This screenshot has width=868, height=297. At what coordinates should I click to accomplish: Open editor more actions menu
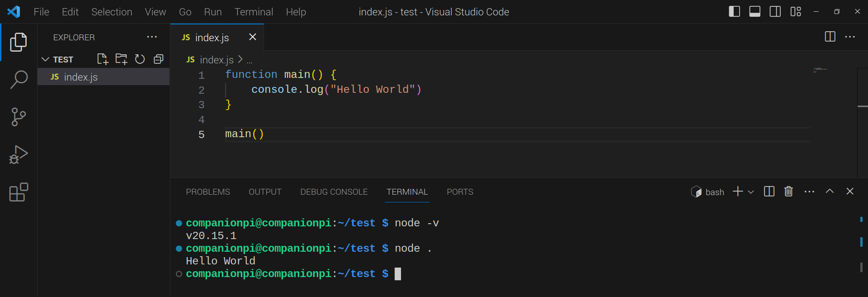pyautogui.click(x=850, y=37)
